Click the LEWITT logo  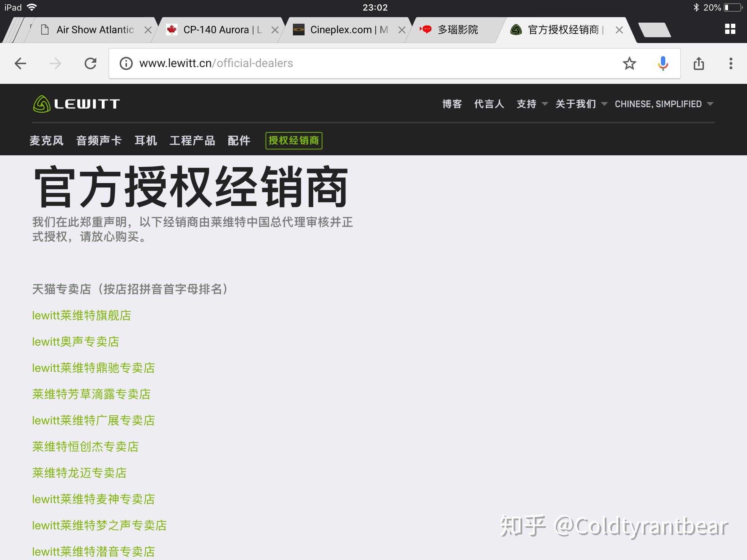pos(76,104)
